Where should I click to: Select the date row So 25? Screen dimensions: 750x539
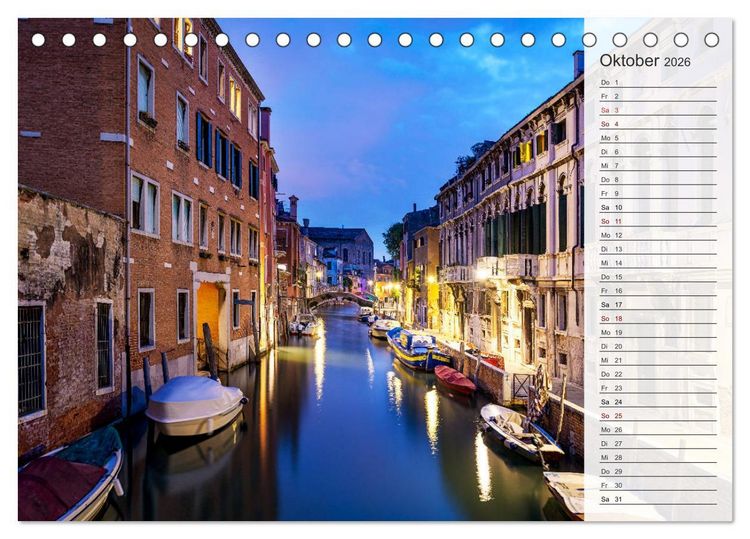point(658,415)
